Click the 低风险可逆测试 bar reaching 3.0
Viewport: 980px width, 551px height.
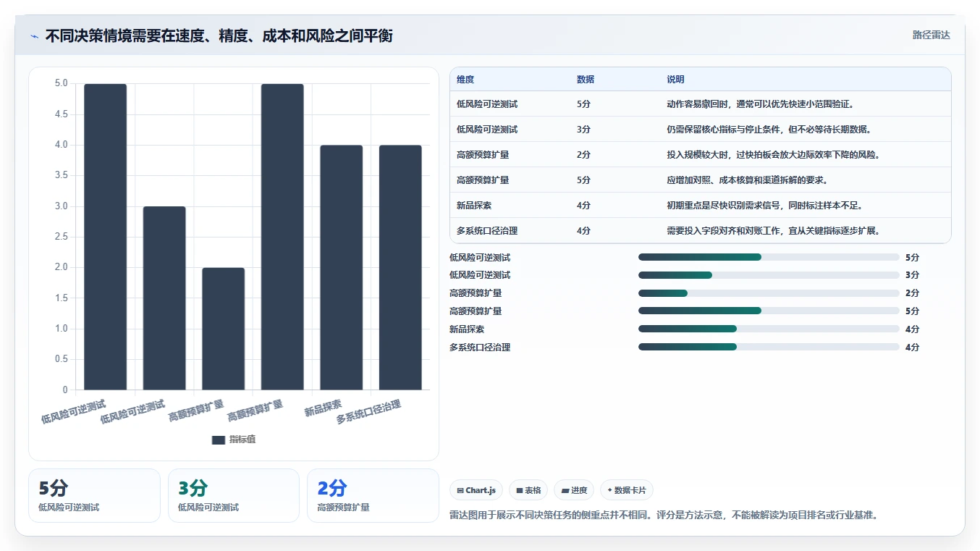pos(164,298)
